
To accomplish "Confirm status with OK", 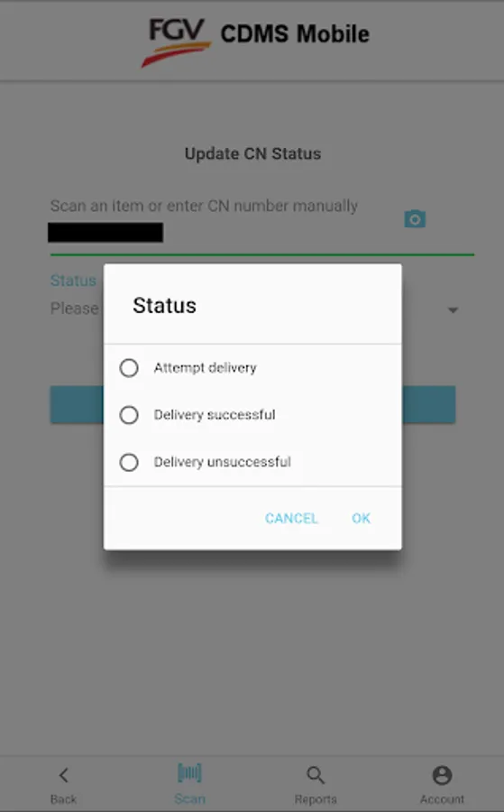I will [362, 519].
